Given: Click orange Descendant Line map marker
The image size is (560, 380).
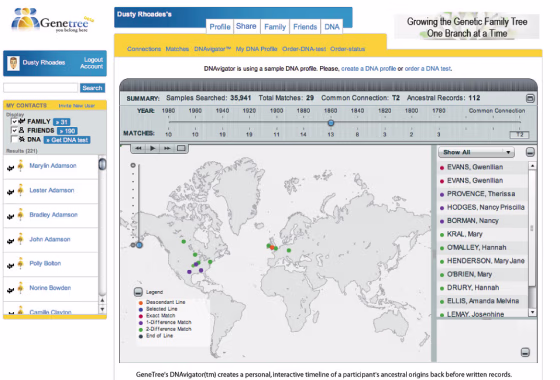Looking at the screenshot, I should (272, 248).
